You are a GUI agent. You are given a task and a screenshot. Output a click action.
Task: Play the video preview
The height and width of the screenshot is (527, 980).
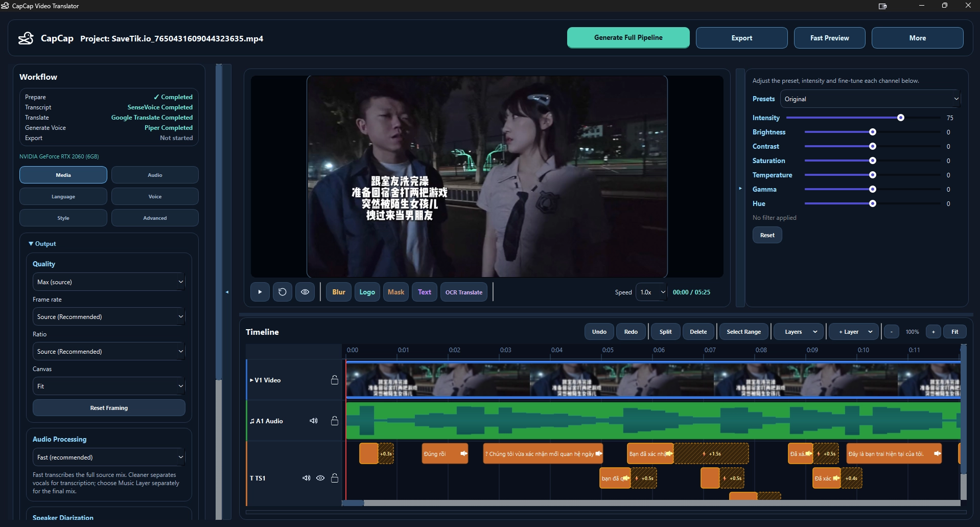[x=260, y=292]
